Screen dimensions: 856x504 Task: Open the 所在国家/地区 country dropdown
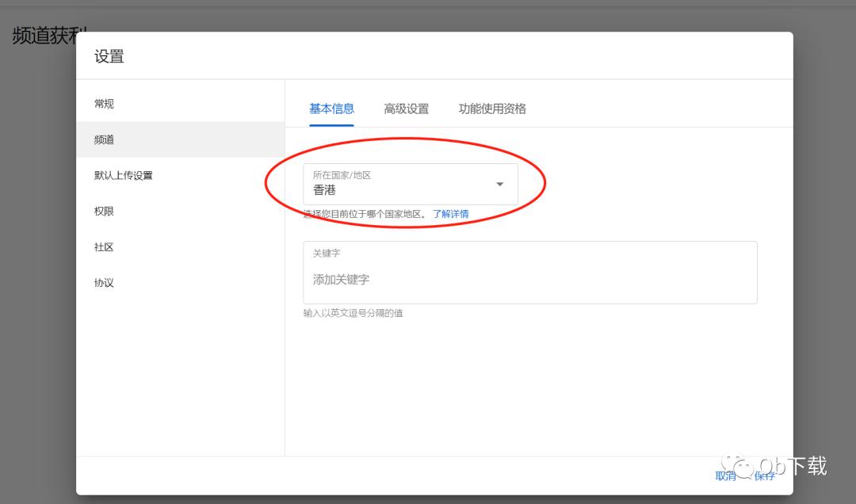[x=409, y=184]
